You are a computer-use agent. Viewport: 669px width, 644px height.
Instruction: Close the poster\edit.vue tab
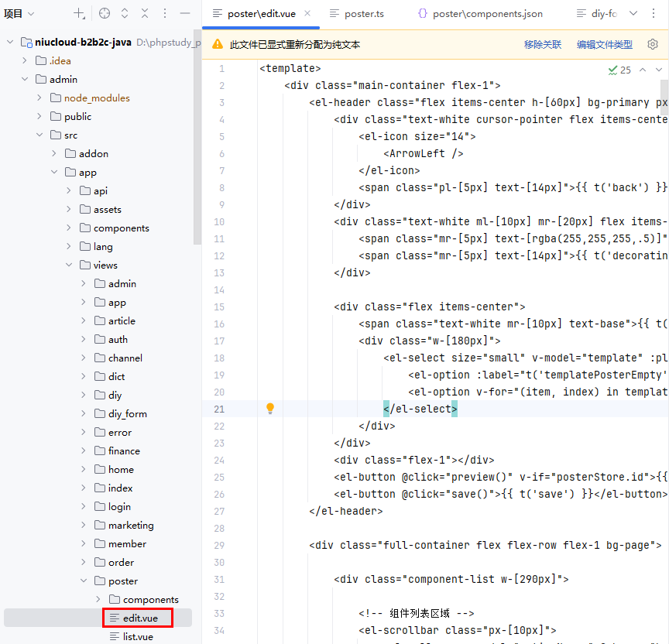click(307, 14)
